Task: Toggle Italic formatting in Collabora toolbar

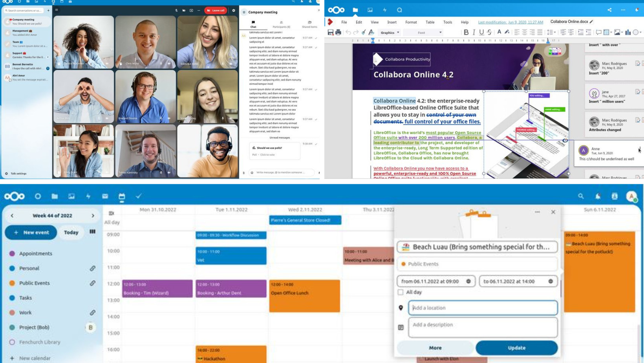Action: (474, 33)
